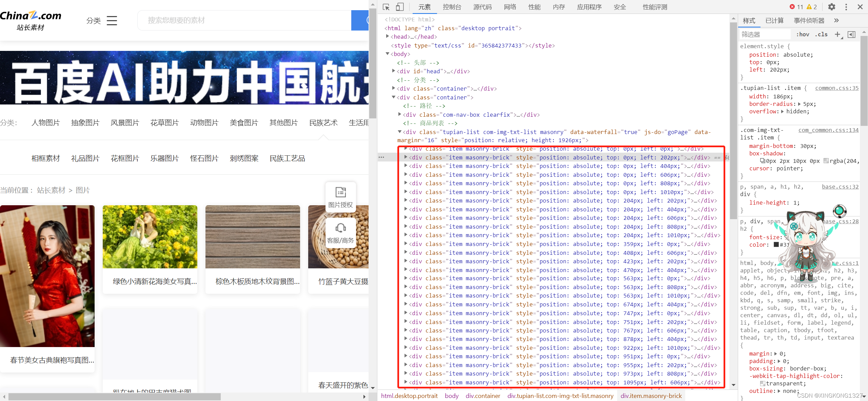Switch to the 控制台 Console tab
The height and width of the screenshot is (401, 868).
(x=452, y=7)
